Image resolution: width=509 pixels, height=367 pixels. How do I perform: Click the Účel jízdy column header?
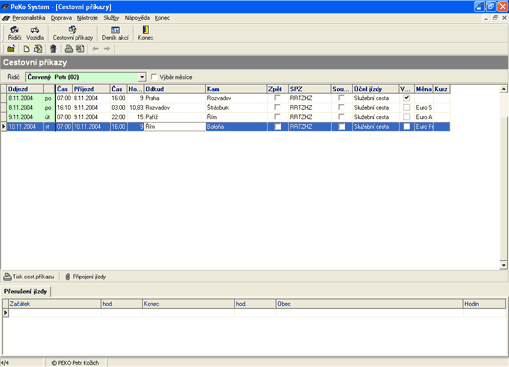376,89
